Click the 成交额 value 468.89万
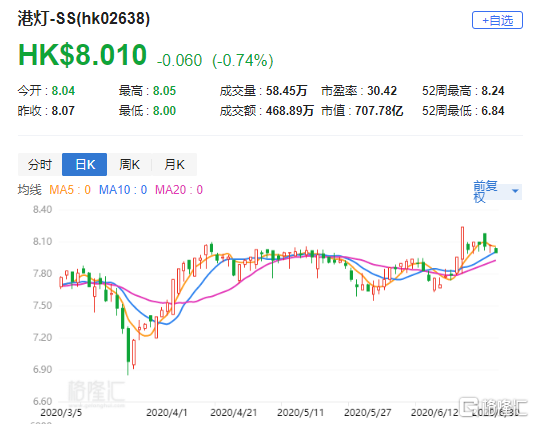The image size is (534, 424). point(289,111)
